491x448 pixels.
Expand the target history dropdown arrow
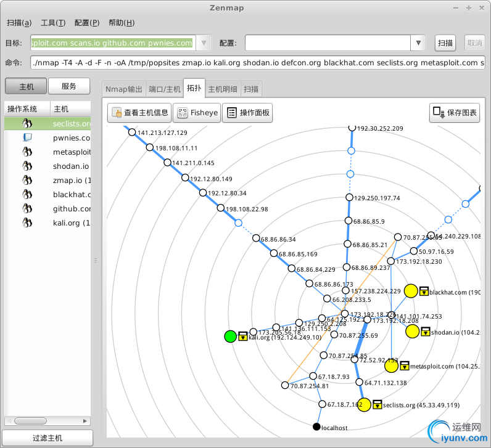pos(204,43)
